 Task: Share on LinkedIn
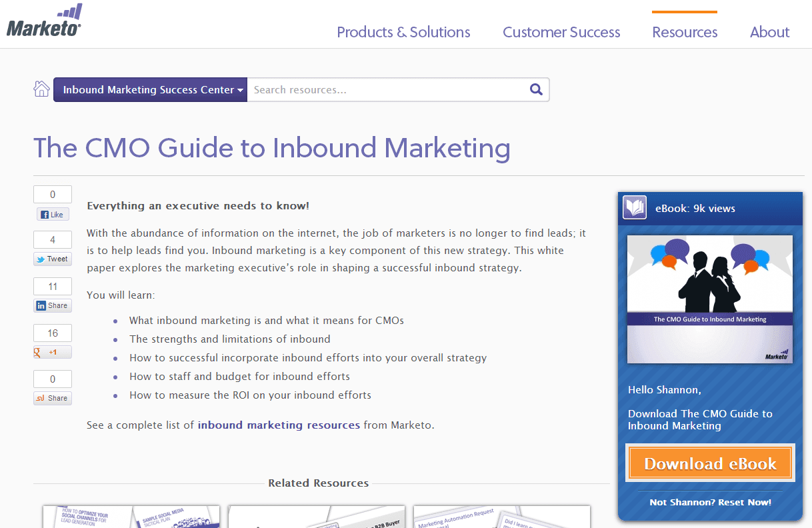point(53,306)
